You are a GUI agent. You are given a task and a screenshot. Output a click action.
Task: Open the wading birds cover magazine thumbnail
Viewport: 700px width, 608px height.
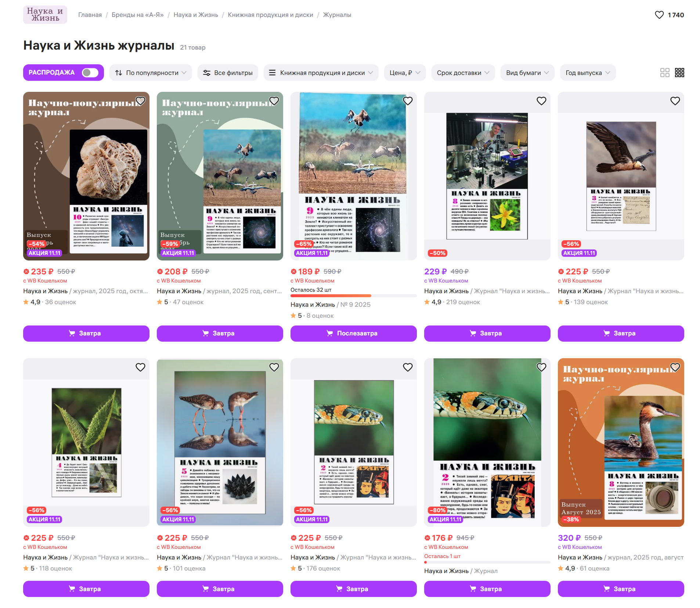(x=220, y=442)
